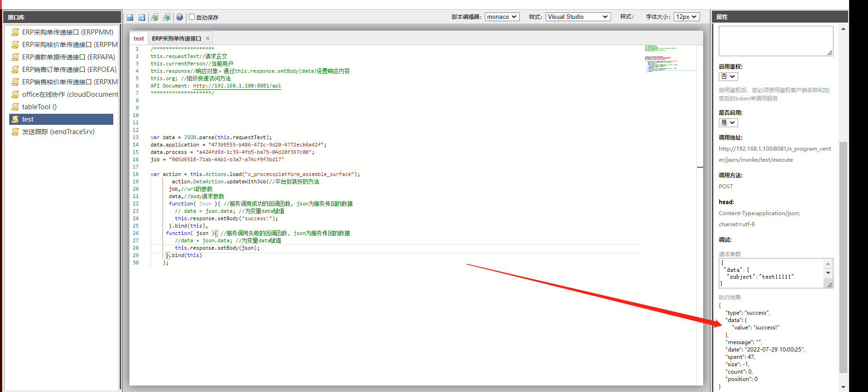Viewport: 868px width, 392px height.
Task: Open the monaco script editor dropdown
Action: click(x=502, y=17)
